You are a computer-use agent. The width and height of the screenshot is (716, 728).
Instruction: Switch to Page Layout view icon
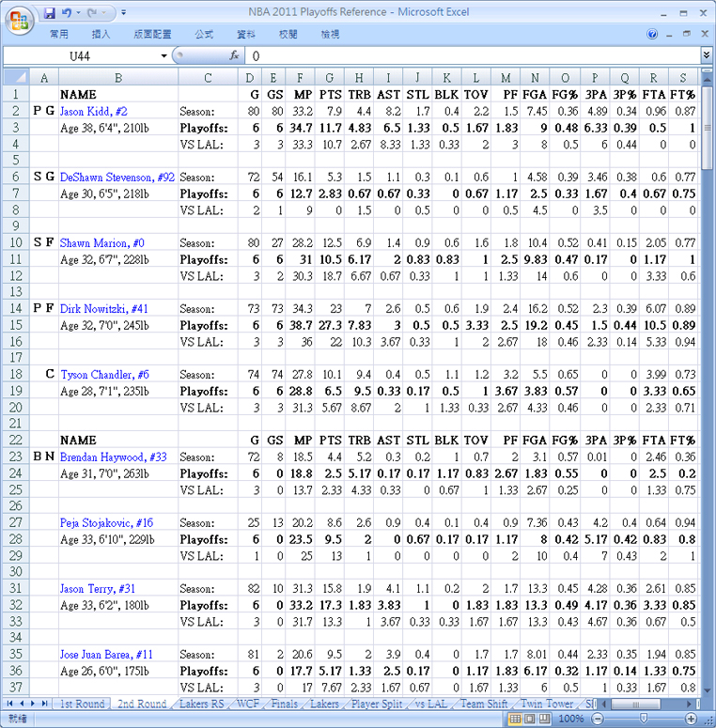530,719
